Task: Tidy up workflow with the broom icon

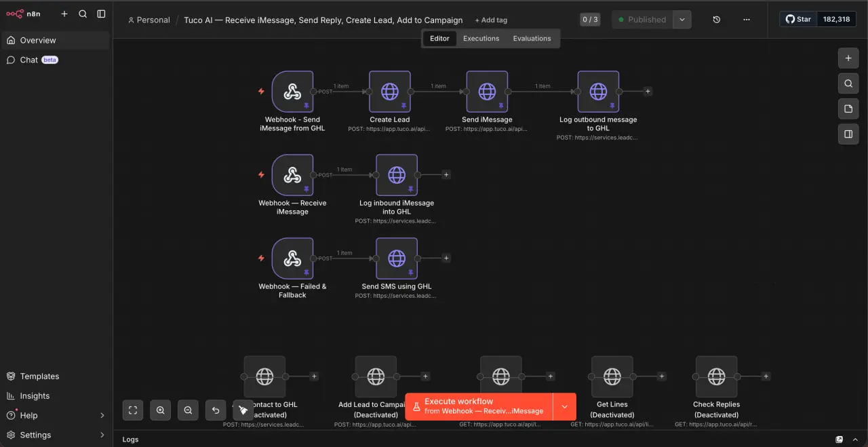Action: (x=243, y=410)
